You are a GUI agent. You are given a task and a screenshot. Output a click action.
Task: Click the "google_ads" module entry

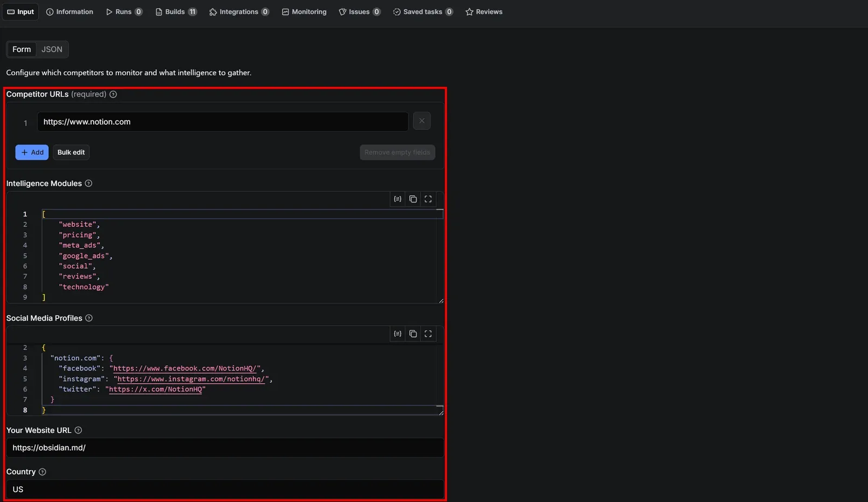point(86,256)
